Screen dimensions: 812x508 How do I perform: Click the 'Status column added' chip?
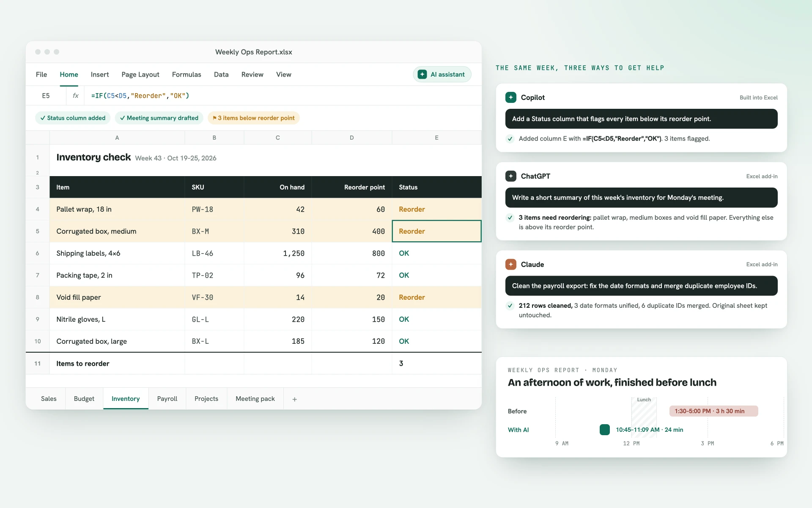click(73, 118)
